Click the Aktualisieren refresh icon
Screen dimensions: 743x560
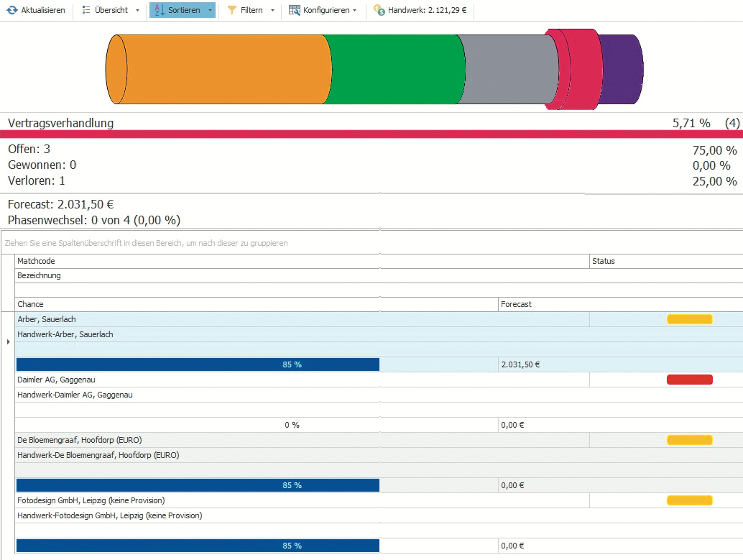click(x=12, y=10)
